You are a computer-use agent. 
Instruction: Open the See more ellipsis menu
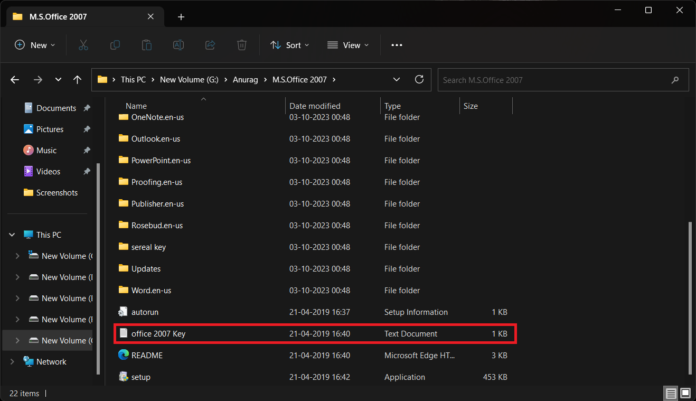point(397,45)
